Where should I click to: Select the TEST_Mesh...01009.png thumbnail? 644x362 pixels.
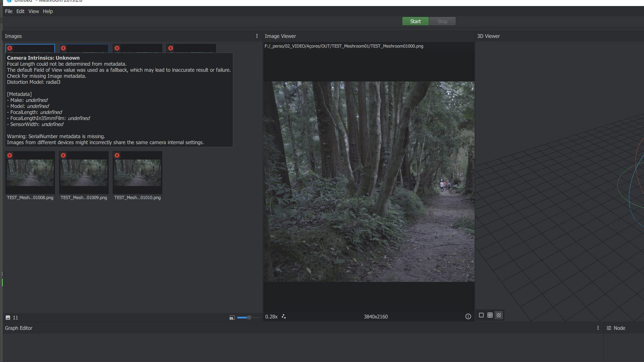pyautogui.click(x=84, y=173)
